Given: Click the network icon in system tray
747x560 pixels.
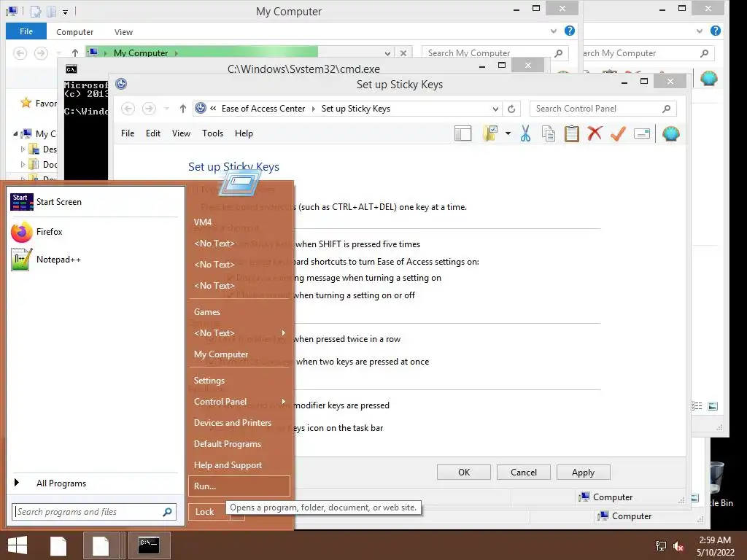Looking at the screenshot, I should click(661, 546).
